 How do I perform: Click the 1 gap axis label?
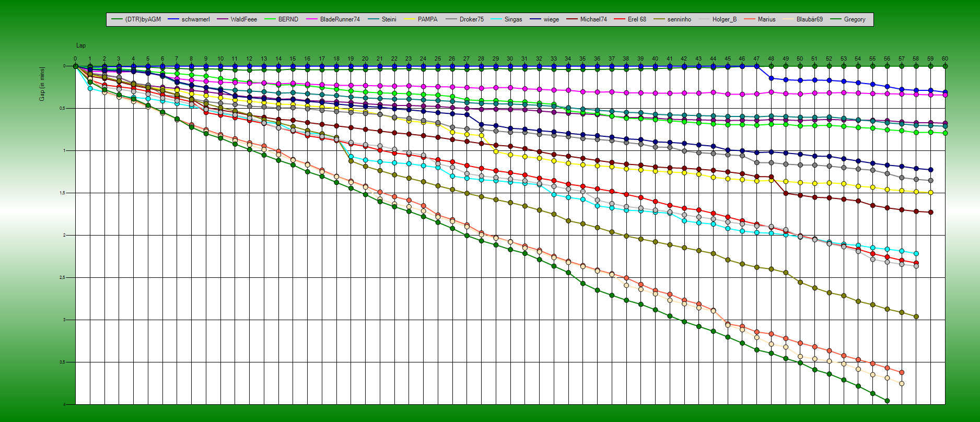[64, 151]
